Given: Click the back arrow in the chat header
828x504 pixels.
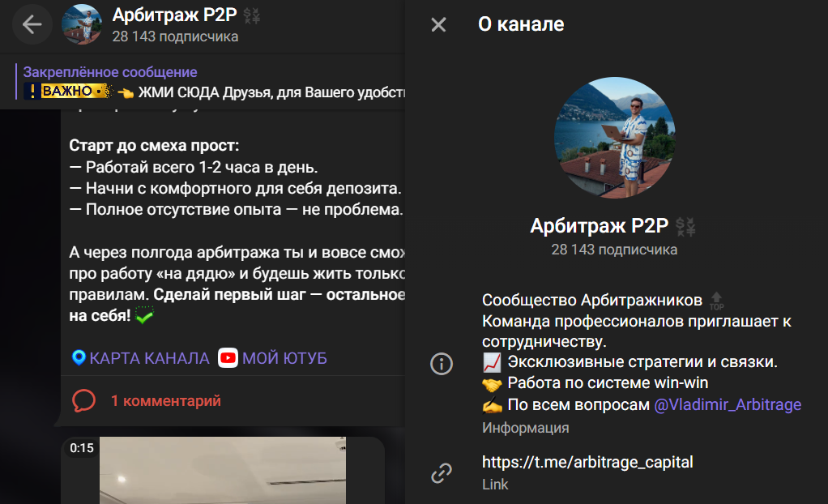Looking at the screenshot, I should [32, 24].
